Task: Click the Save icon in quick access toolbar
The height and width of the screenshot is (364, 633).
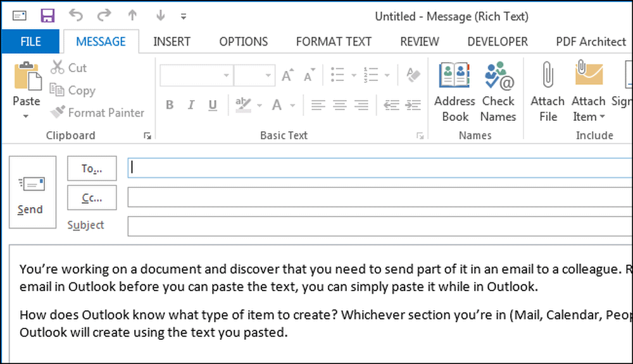Action: (x=47, y=16)
